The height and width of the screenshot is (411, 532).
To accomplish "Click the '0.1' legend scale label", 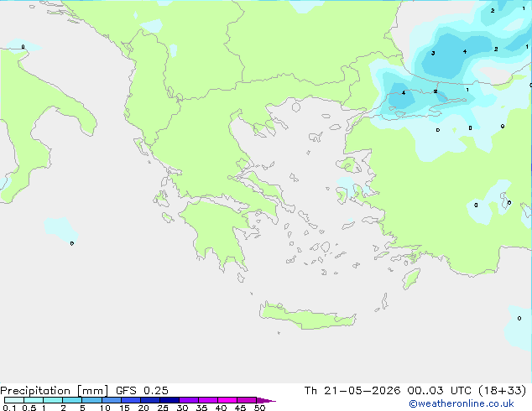I will tap(9, 408).
